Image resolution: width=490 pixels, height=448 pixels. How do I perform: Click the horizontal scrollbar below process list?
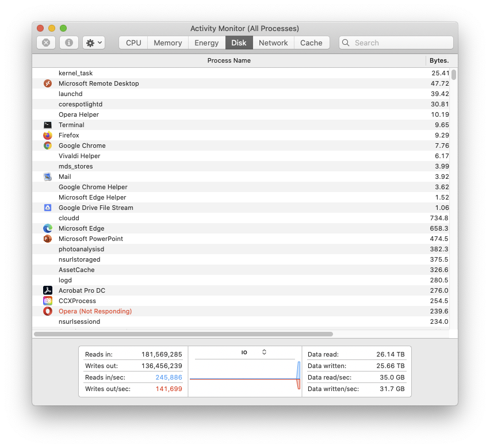click(x=183, y=334)
